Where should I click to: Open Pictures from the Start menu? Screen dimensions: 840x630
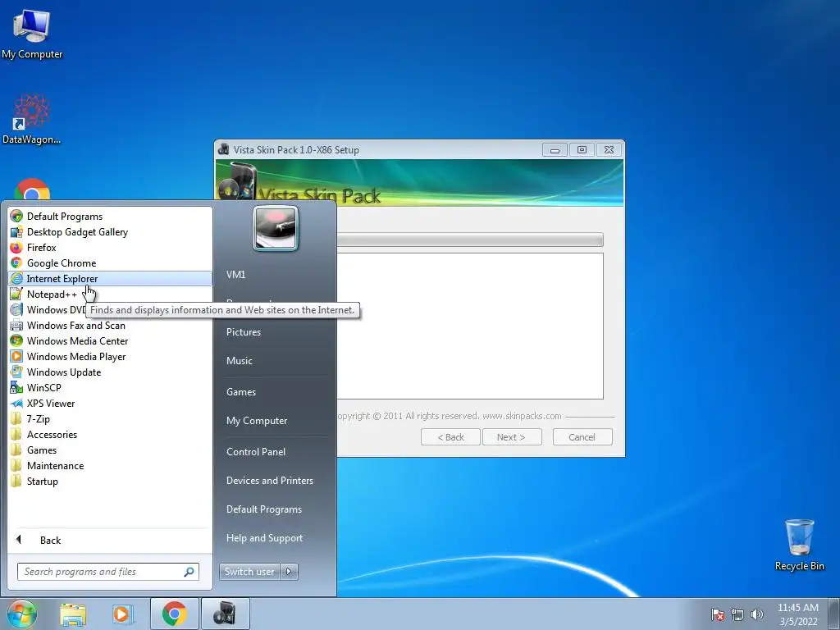[244, 332]
